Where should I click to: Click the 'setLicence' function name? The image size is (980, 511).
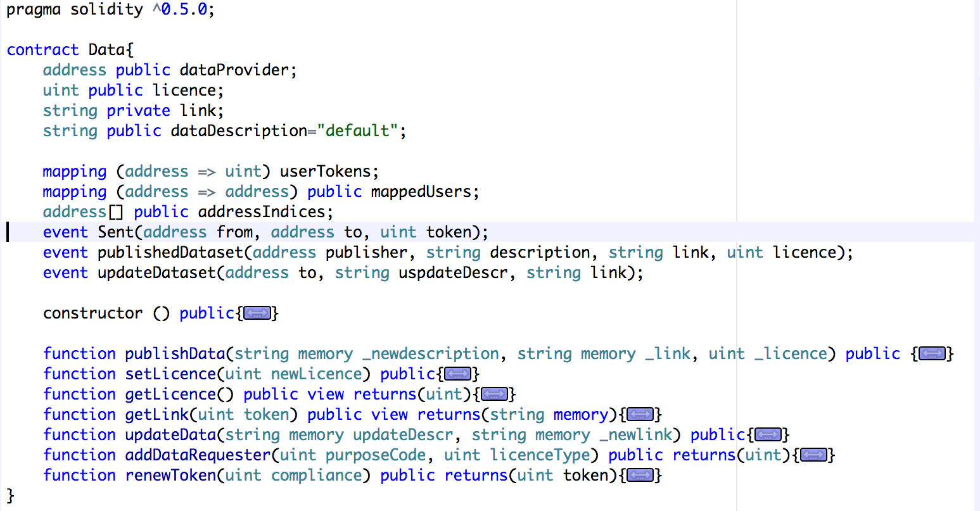[x=171, y=374]
